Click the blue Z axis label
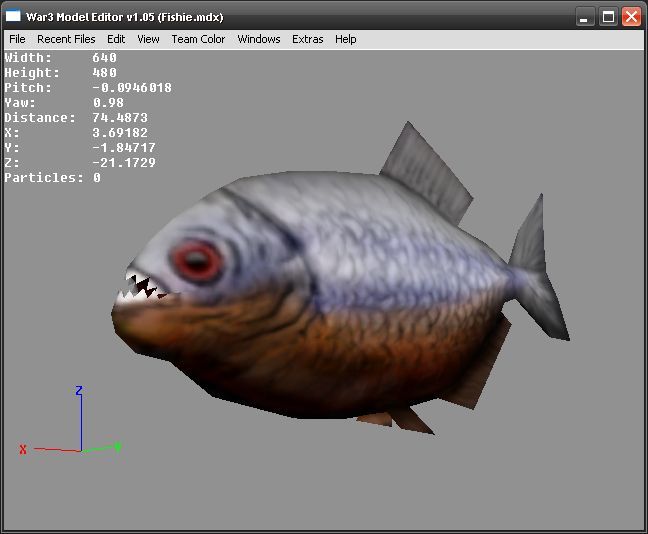Image resolution: width=648 pixels, height=534 pixels. (x=79, y=391)
